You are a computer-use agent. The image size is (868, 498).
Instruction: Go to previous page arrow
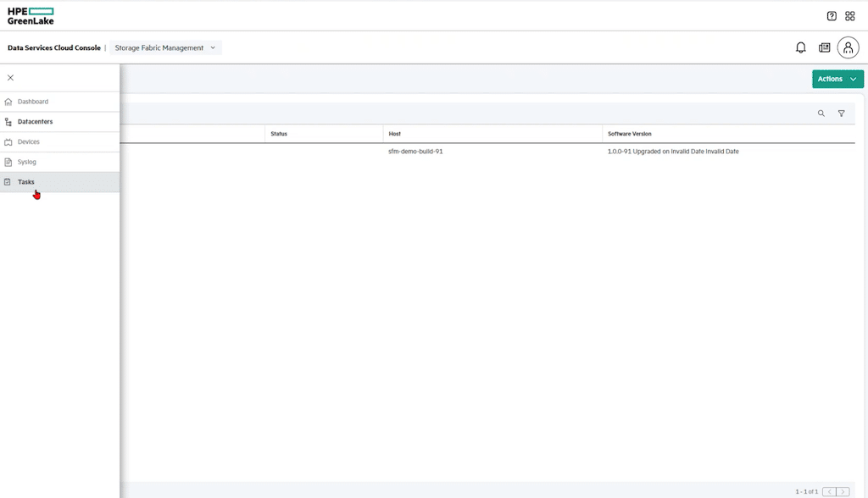pos(829,491)
